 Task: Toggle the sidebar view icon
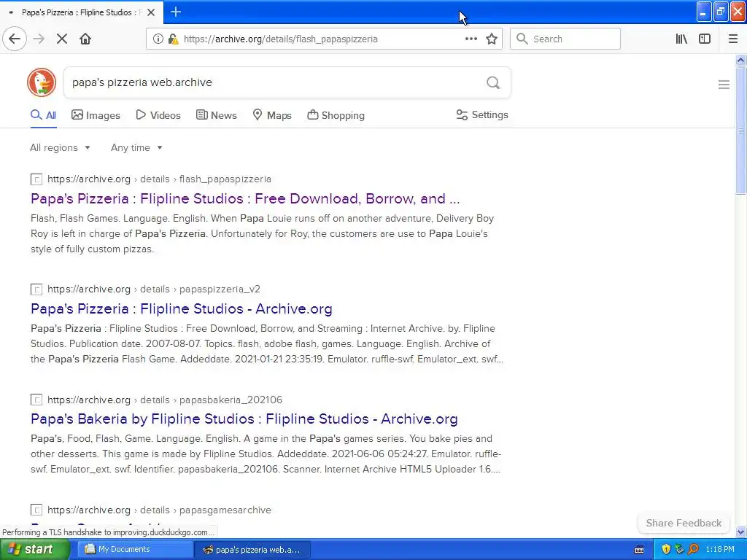coord(705,39)
